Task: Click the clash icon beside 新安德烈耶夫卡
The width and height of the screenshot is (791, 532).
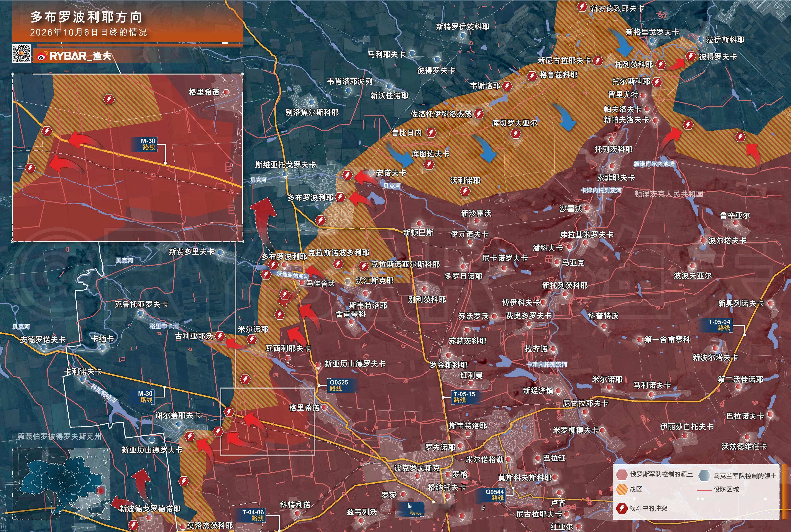Action: pyautogui.click(x=582, y=7)
